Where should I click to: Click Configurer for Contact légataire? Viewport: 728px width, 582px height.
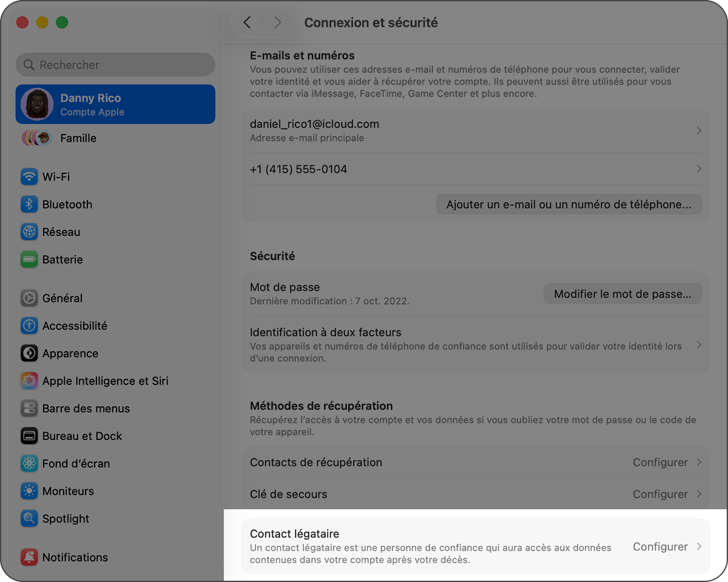[x=660, y=546]
